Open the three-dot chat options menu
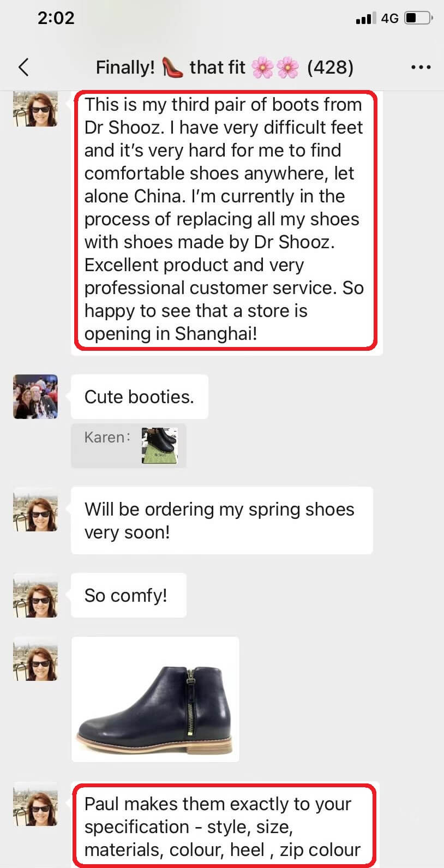 pos(421,67)
